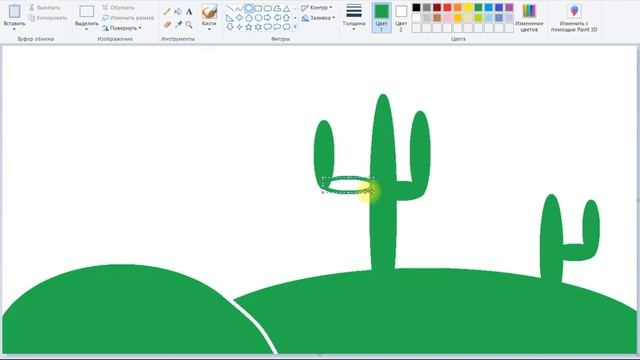Choose the Curve shape
Image resolution: width=640 pixels, height=360 pixels.
tap(239, 8)
